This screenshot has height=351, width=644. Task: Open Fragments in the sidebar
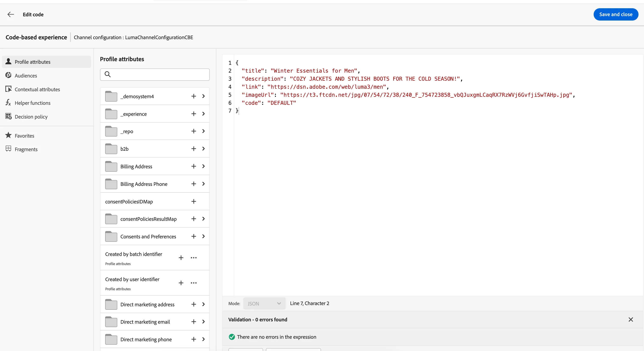pos(47,149)
